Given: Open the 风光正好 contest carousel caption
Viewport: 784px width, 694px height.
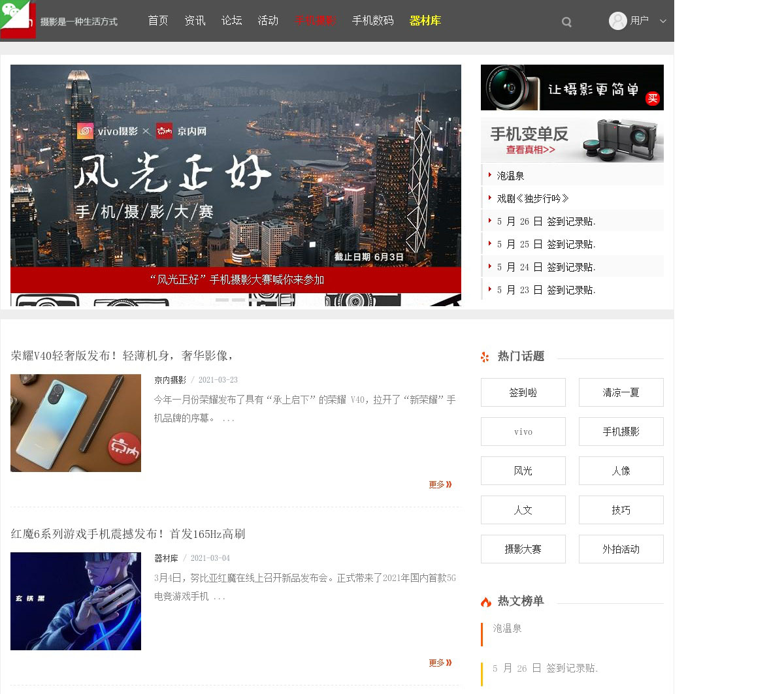Looking at the screenshot, I should tap(236, 279).
